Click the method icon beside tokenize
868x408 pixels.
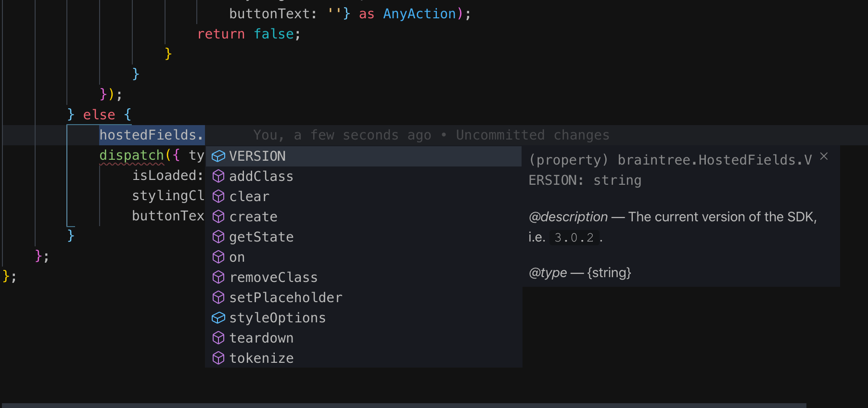[x=219, y=358]
